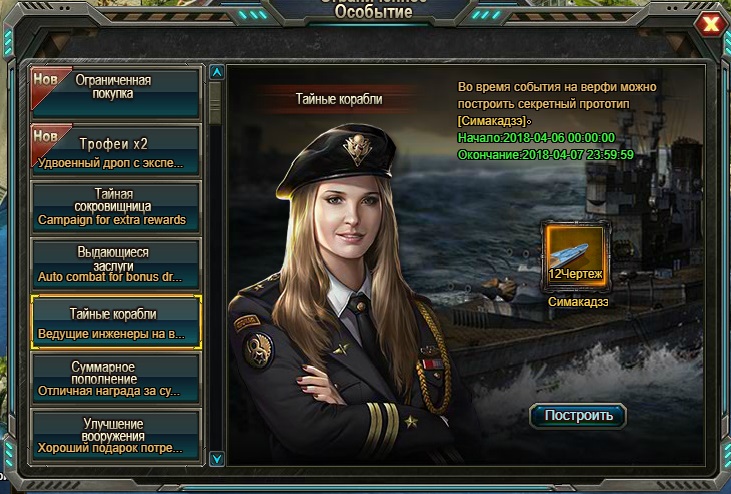731x494 pixels.
Task: Click the Построить button
Action: point(578,416)
